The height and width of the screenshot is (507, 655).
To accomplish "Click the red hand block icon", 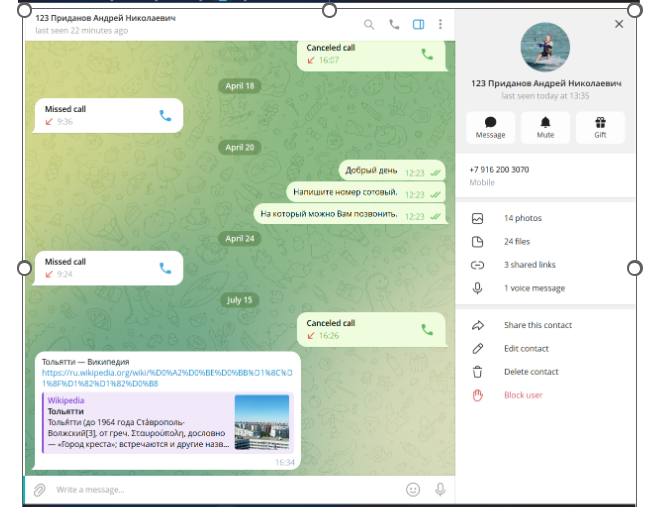I will (477, 395).
